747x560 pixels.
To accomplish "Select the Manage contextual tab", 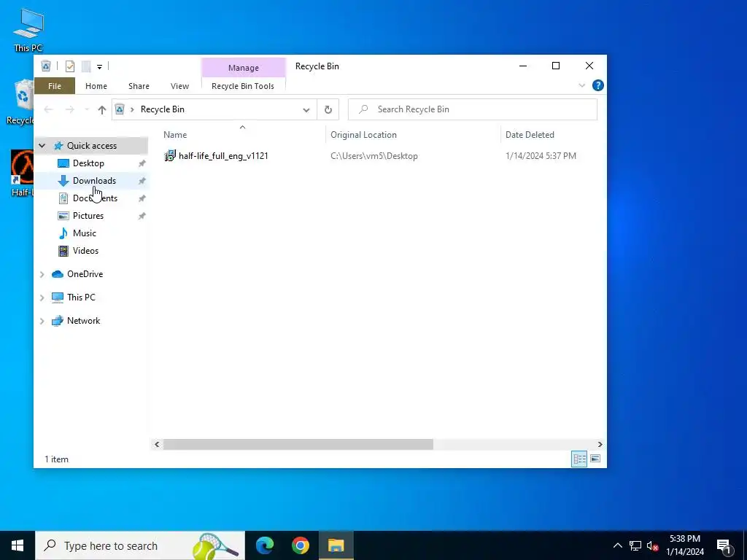I will [x=244, y=68].
